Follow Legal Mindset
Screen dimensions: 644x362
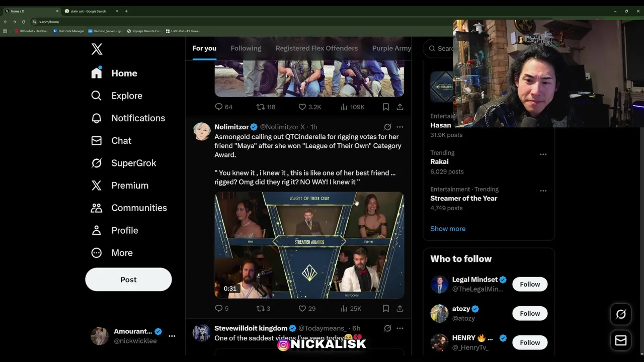pos(530,285)
